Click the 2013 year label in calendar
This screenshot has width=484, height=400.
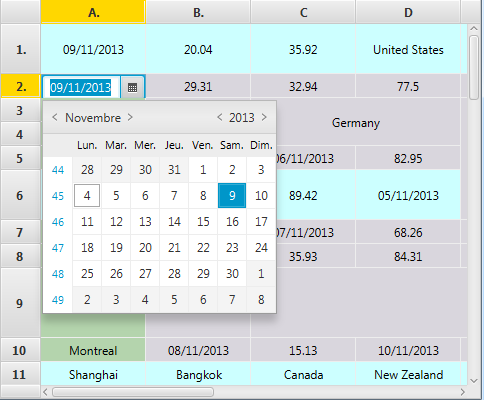pos(242,117)
